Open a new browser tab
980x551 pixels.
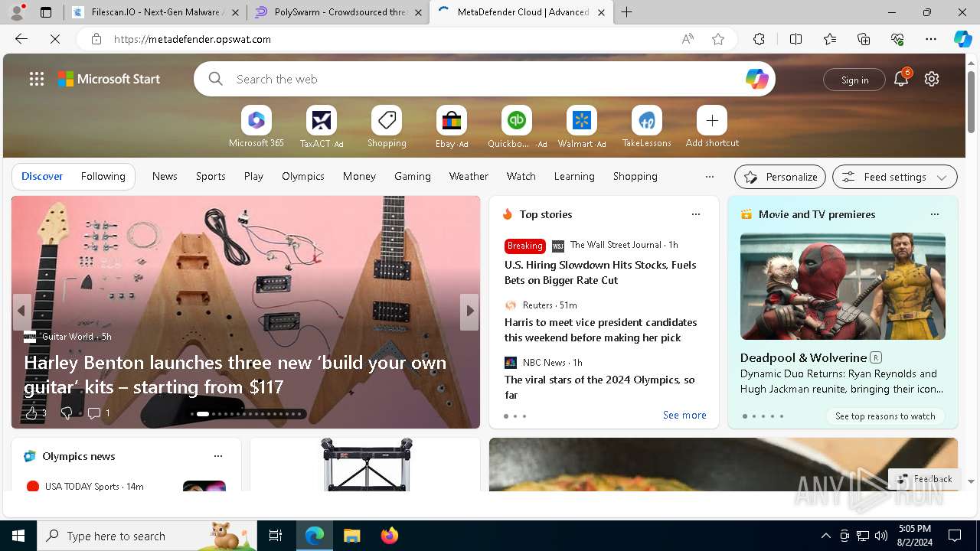tap(627, 12)
